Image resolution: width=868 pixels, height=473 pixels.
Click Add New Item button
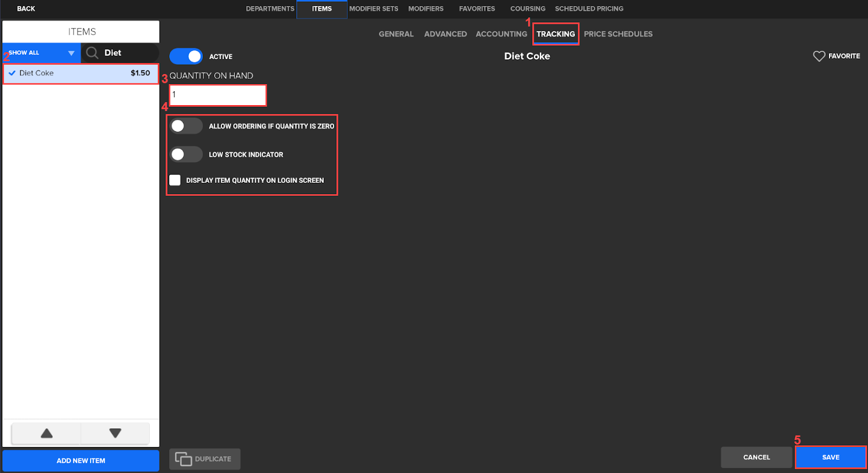coord(81,461)
